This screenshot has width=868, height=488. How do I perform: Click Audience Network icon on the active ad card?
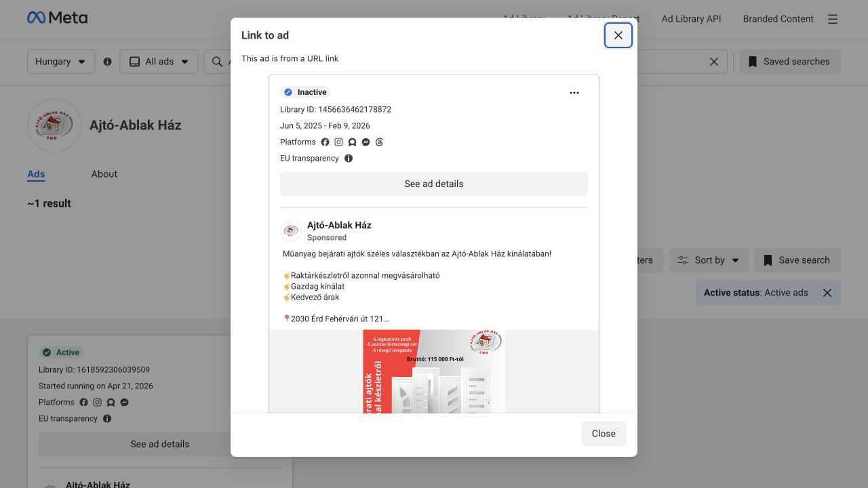(111, 403)
